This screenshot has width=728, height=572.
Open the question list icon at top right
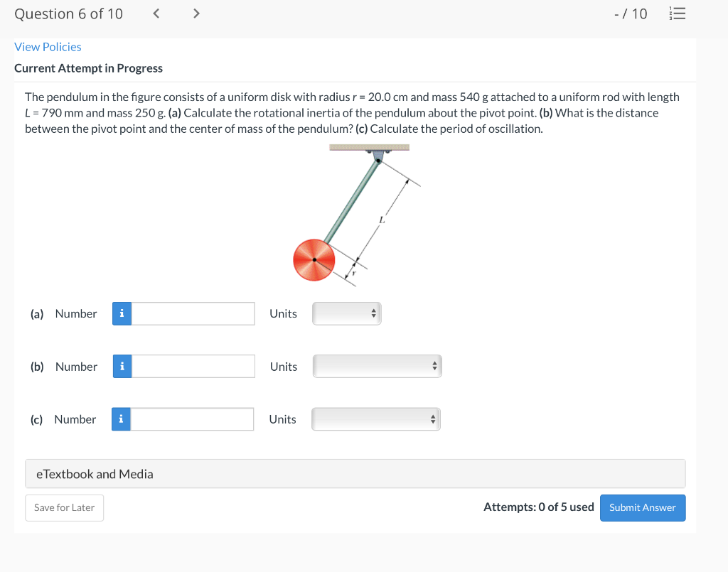click(x=678, y=13)
